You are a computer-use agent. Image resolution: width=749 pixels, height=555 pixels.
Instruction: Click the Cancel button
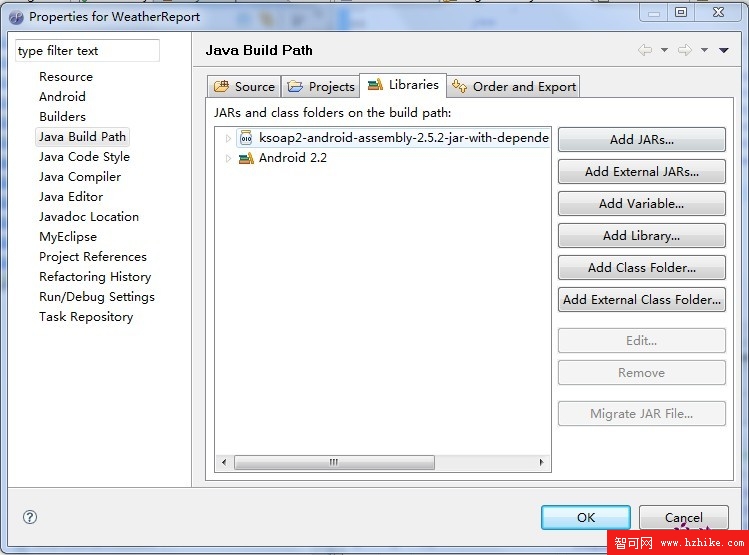coord(684,517)
